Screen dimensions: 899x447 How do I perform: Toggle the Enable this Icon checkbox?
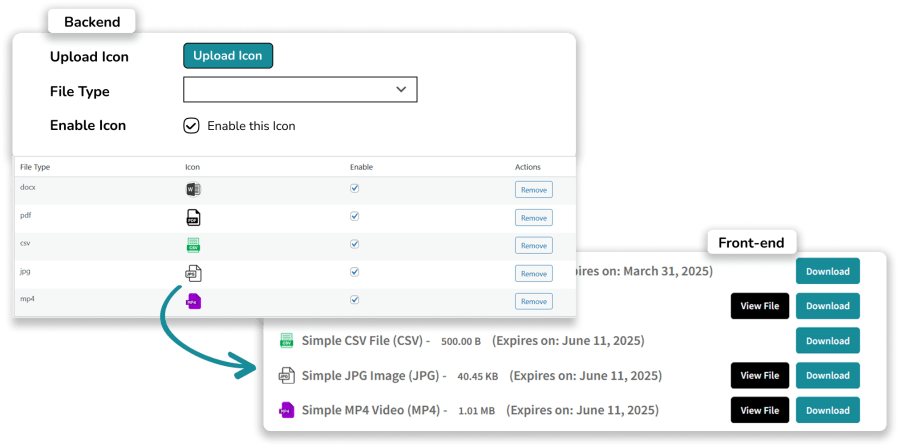coord(191,126)
